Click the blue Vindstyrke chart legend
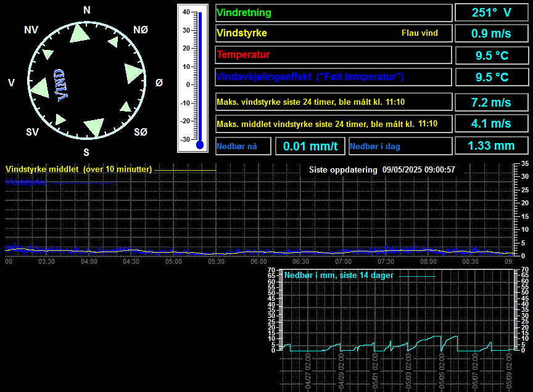The height and width of the screenshot is (392, 533). click(x=25, y=182)
